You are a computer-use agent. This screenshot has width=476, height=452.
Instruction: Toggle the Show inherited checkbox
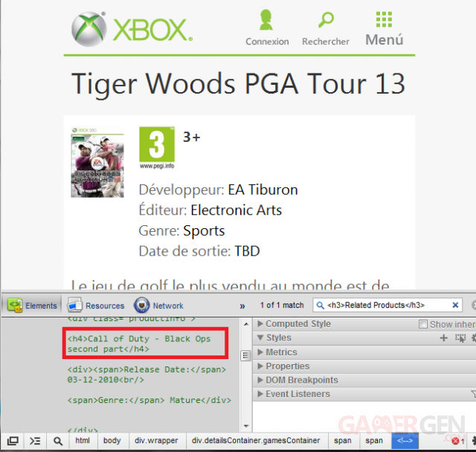(423, 324)
